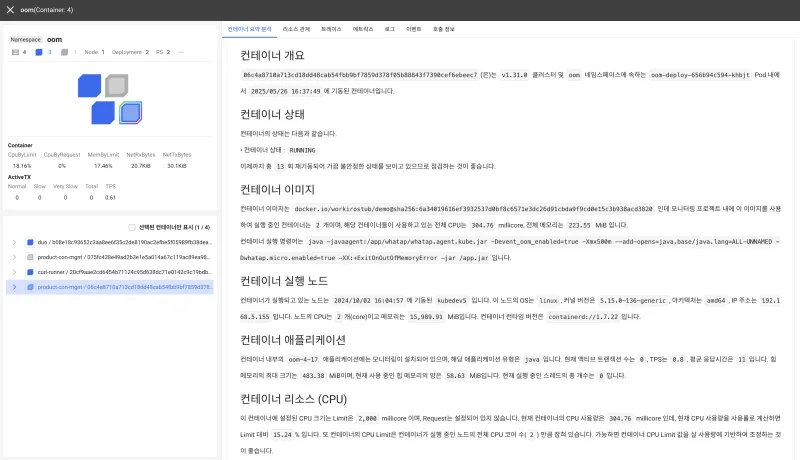Image resolution: width=800 pixels, height=460 pixels.
Task: Click the RS count 2
Action: 168,52
